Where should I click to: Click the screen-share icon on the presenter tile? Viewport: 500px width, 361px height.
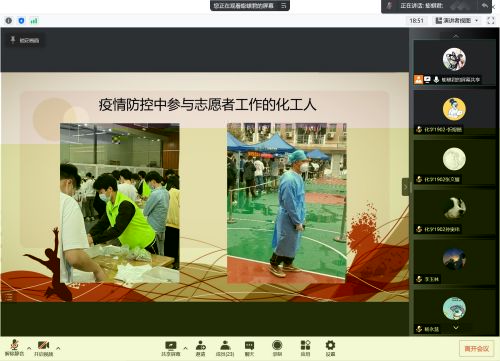click(427, 79)
